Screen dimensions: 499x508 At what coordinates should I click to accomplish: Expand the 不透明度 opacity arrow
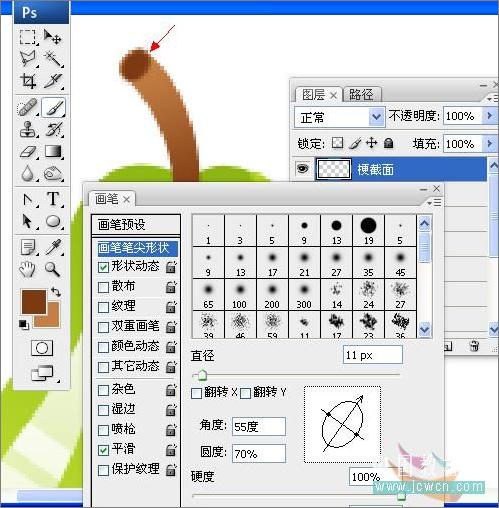pos(490,116)
